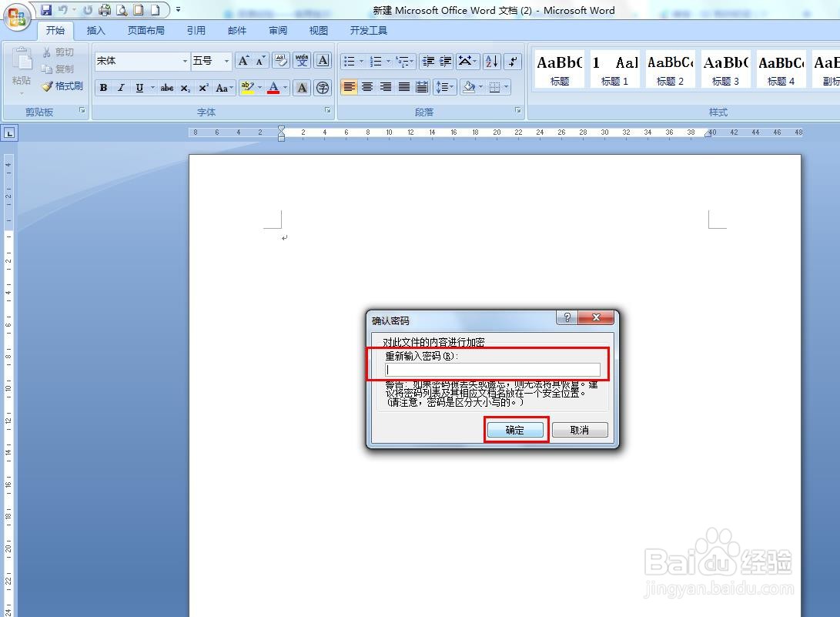
Task: Apply character shading
Action: (302, 87)
